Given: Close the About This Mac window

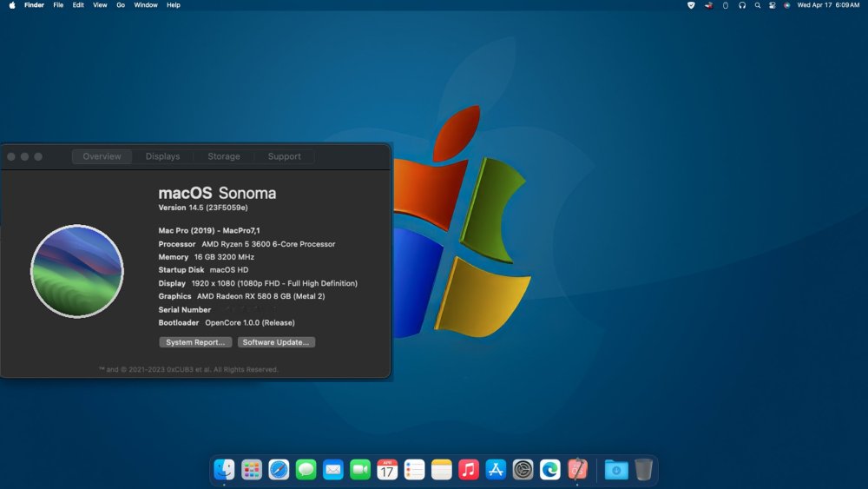Looking at the screenshot, I should tap(11, 156).
